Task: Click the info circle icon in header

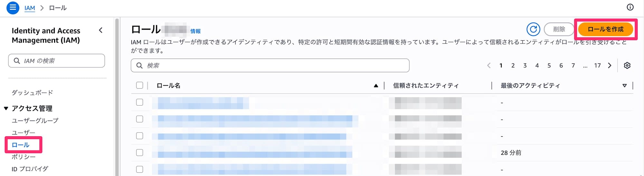Action: (630, 7)
